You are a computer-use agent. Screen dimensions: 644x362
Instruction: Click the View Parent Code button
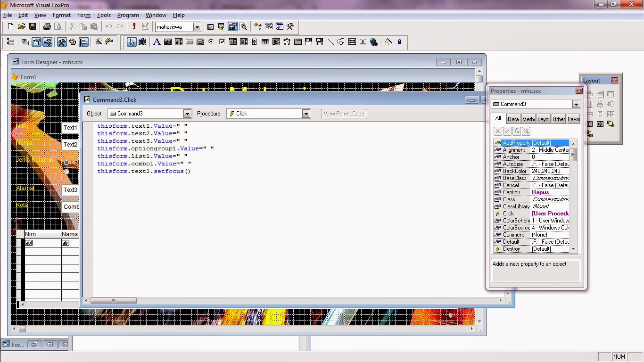[x=344, y=113]
